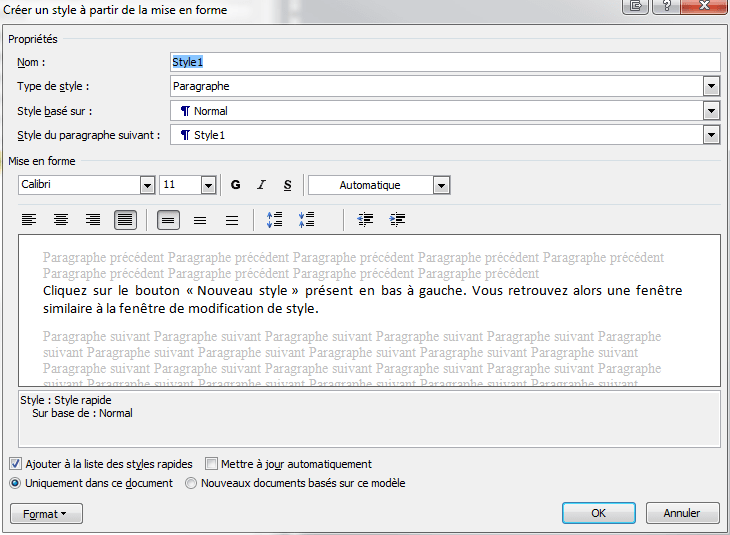The image size is (730, 535).
Task: Open the Automatique font color picker
Action: [x=441, y=185]
